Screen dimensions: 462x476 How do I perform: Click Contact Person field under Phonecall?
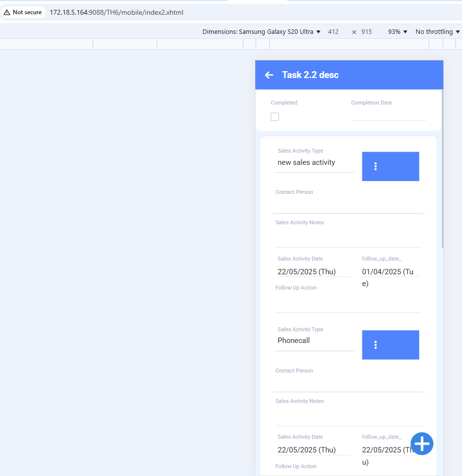349,384
